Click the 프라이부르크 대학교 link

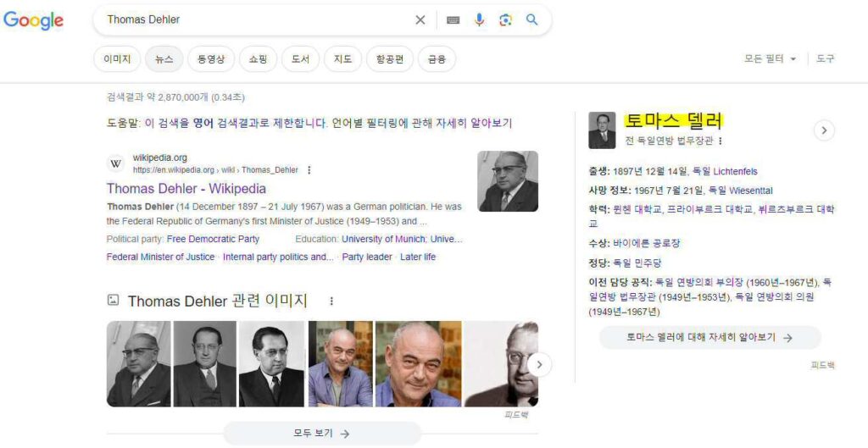pos(711,210)
